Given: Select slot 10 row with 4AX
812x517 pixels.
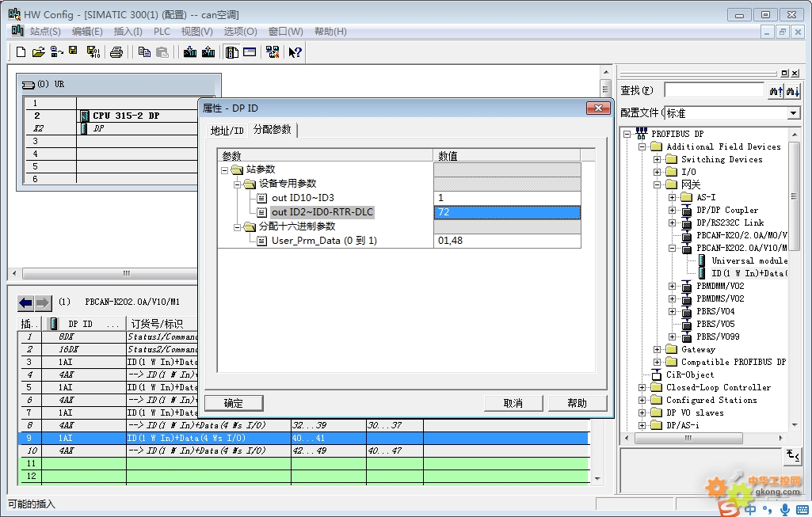Looking at the screenshot, I should [x=303, y=450].
